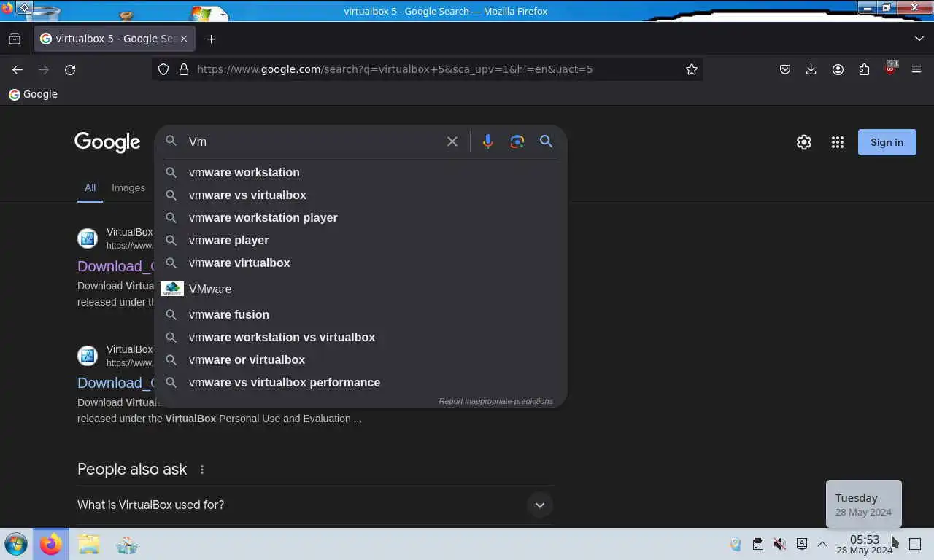Viewport: 934px width, 560px height.
Task: Select the All results tab
Action: pos(90,187)
